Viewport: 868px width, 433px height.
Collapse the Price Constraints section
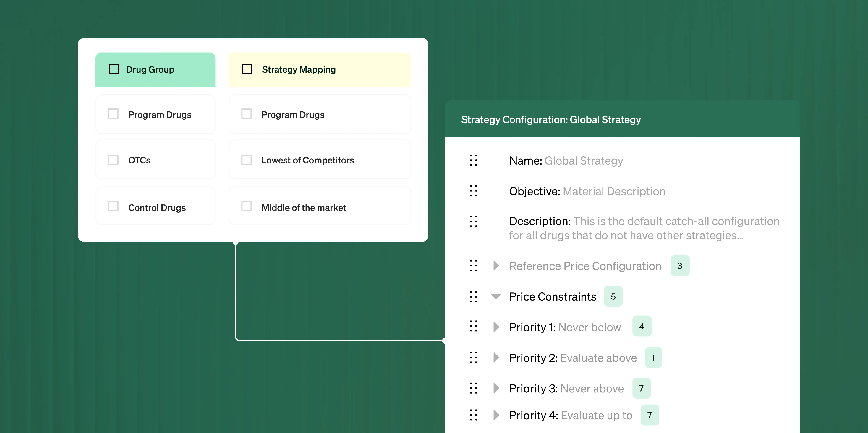click(x=496, y=297)
